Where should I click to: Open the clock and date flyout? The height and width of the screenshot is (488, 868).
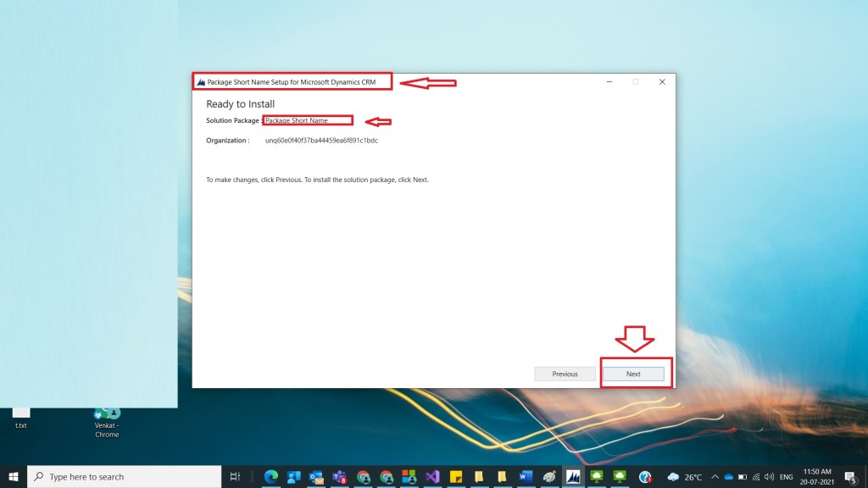tap(815, 477)
